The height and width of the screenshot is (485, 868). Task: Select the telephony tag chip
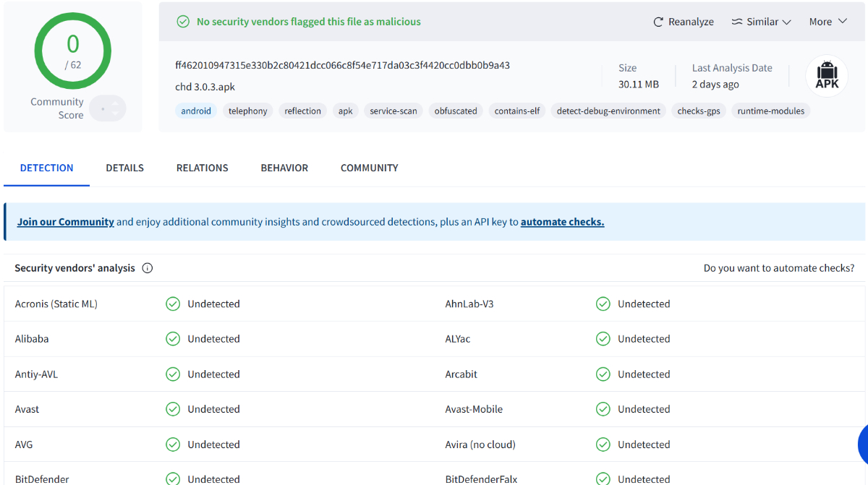[248, 111]
